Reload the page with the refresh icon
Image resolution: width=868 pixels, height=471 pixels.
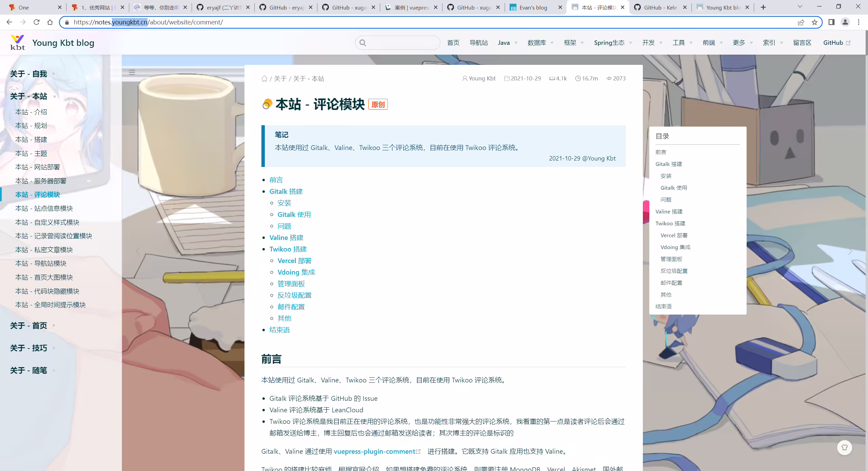[36, 22]
